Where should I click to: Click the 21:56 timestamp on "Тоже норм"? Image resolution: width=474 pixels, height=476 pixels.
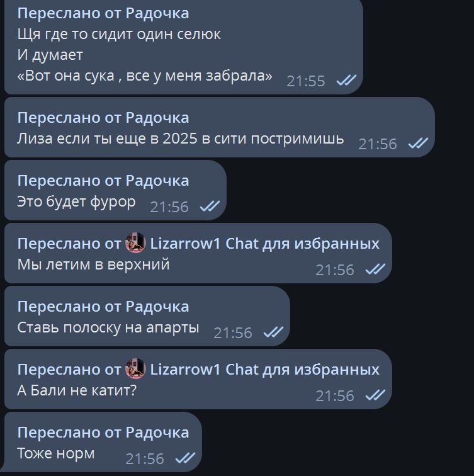click(x=145, y=459)
